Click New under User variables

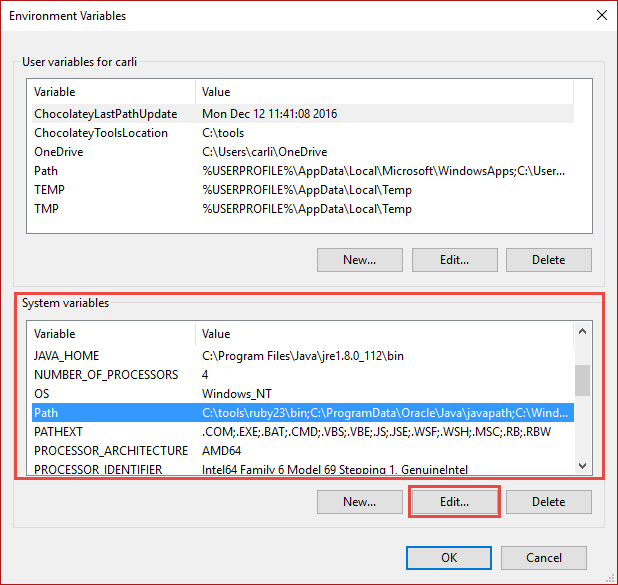pyautogui.click(x=360, y=260)
